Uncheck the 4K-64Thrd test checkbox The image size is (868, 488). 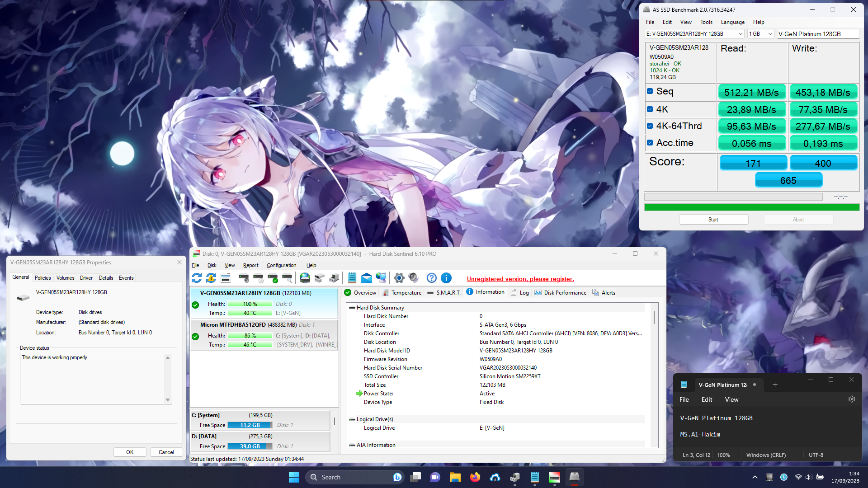[x=650, y=126]
